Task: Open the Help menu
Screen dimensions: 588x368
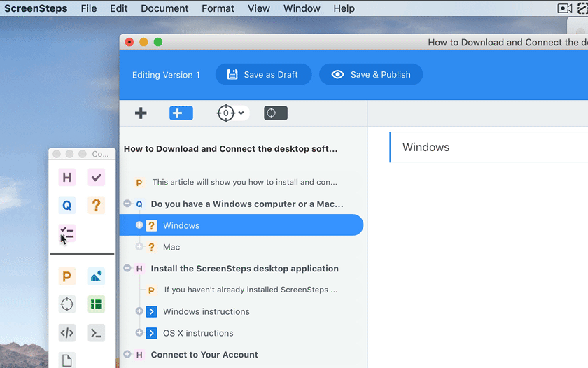Action: coord(344,8)
